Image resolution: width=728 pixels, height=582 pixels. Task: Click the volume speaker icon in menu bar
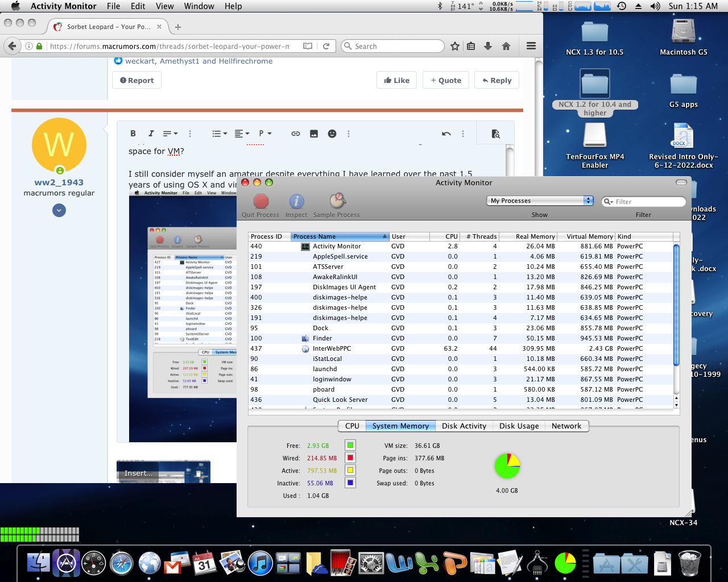tap(655, 6)
